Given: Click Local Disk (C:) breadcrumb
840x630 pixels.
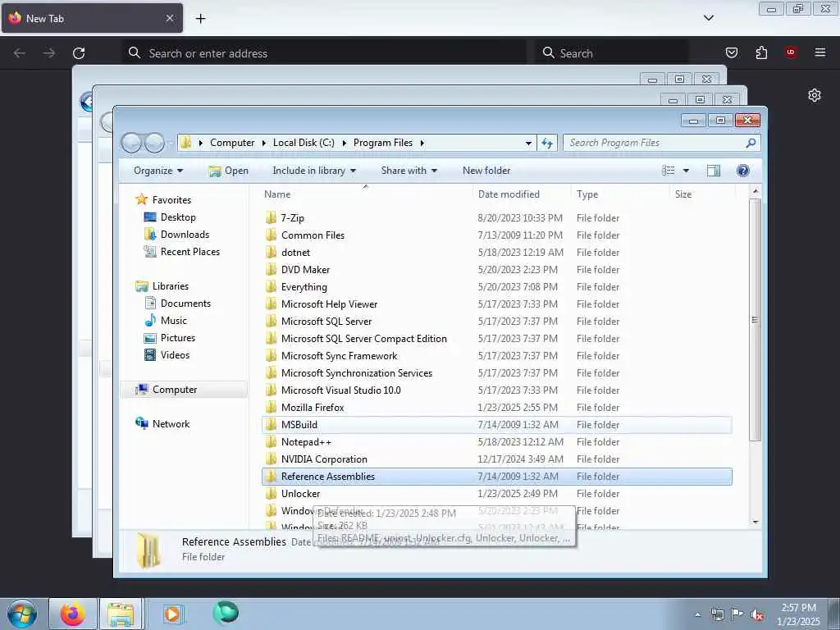Looking at the screenshot, I should click(304, 143).
